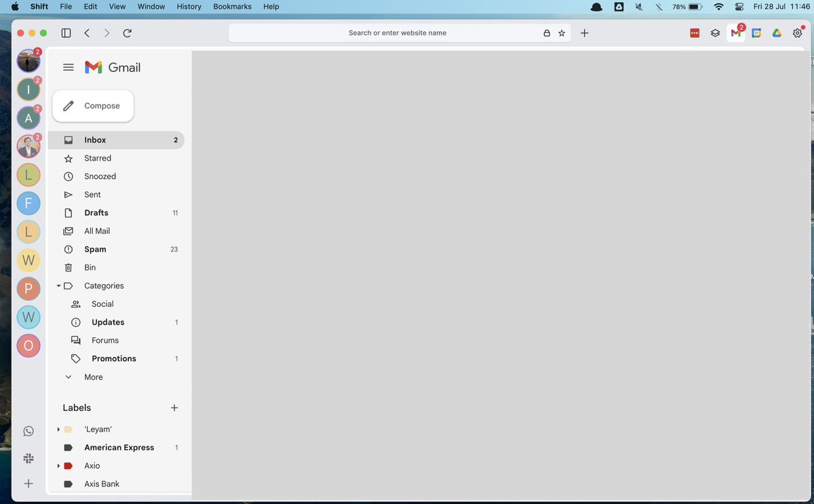Open macOS Control Centre icon
Viewport: 814px width, 504px height.
[739, 6]
